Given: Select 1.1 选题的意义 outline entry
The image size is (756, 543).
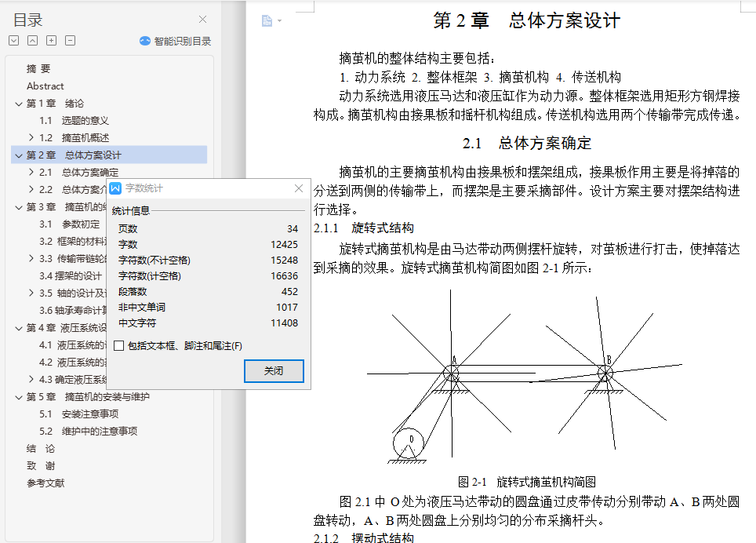Looking at the screenshot, I should 74,121.
